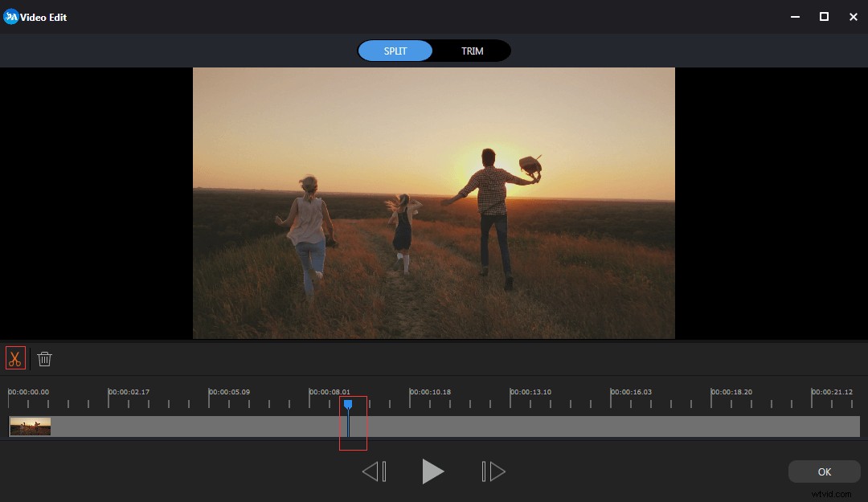
Task: Click the play triangle to preview video
Action: [433, 471]
